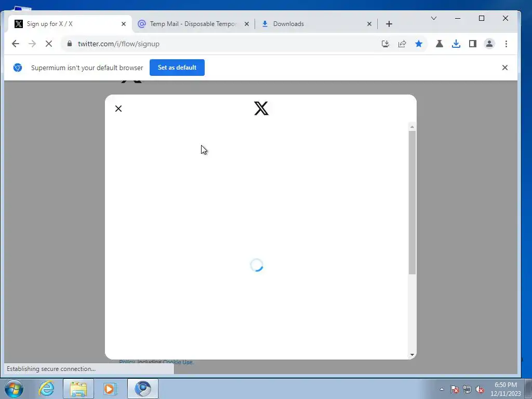532x399 pixels.
Task: Stop loading the page
Action: (x=49, y=44)
